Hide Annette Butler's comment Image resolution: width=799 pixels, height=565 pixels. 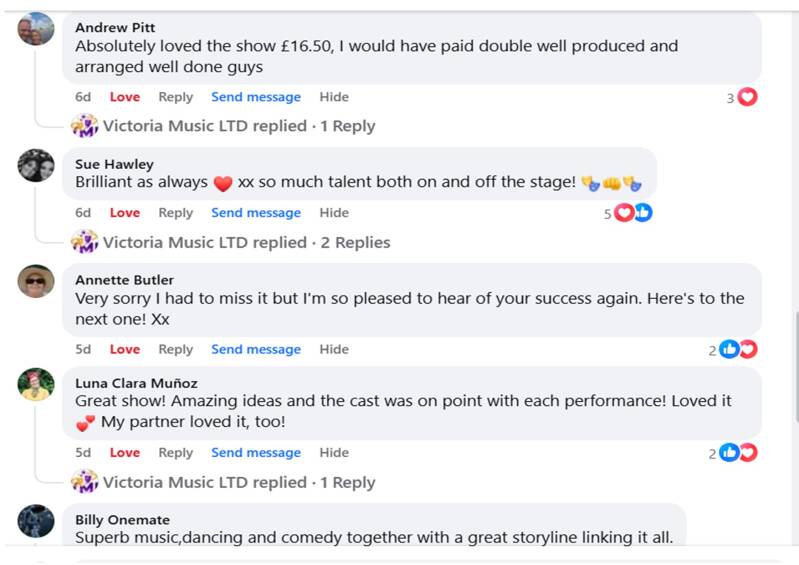(x=334, y=349)
